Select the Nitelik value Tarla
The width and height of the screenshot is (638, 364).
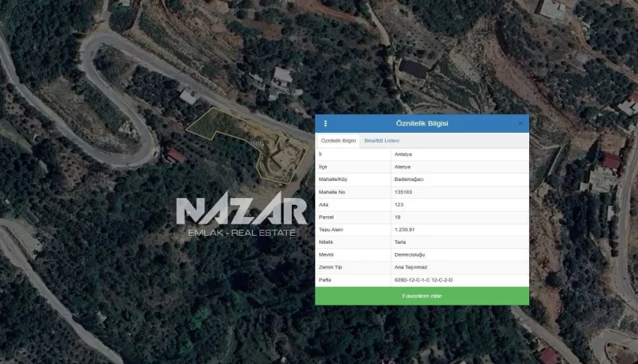click(400, 242)
